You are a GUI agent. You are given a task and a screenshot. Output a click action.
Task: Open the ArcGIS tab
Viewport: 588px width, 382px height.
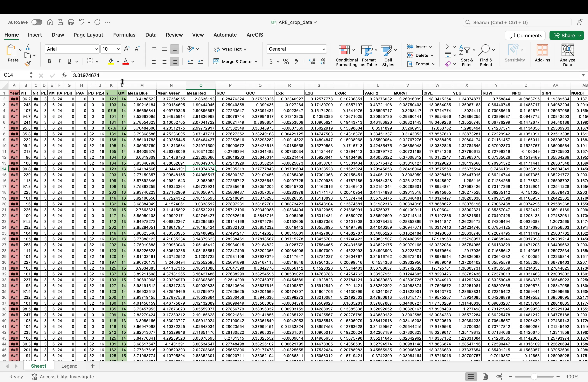(x=255, y=35)
